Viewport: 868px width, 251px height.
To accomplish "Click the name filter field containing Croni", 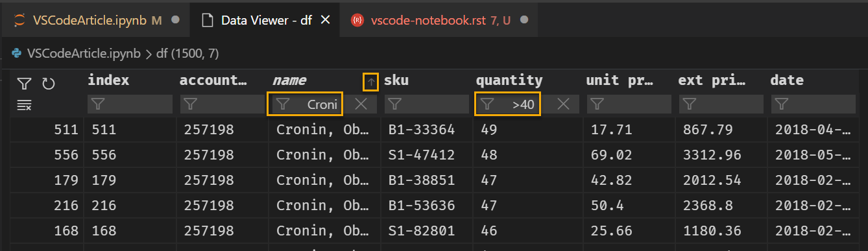I will [x=304, y=104].
